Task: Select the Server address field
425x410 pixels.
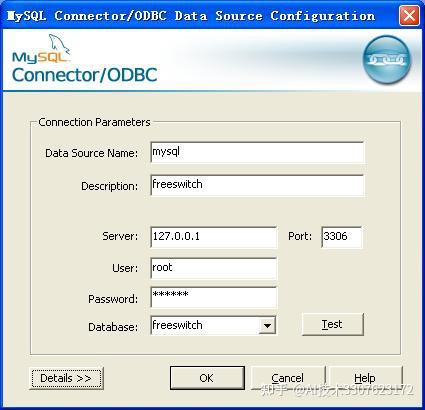Action: [x=213, y=237]
